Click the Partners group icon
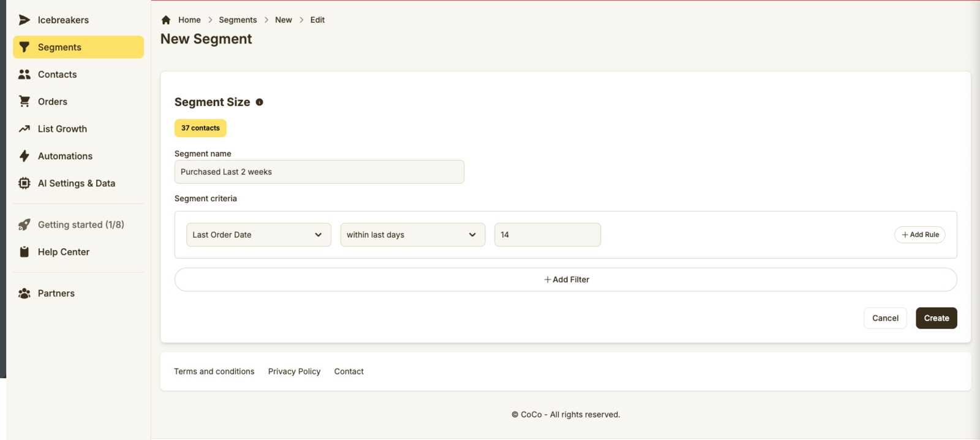 (x=24, y=294)
